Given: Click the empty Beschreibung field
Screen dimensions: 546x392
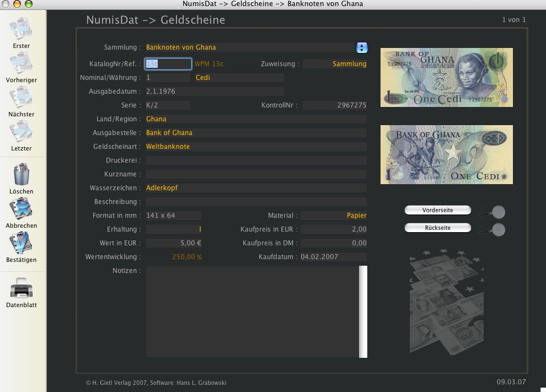Looking at the screenshot, I should 256,202.
